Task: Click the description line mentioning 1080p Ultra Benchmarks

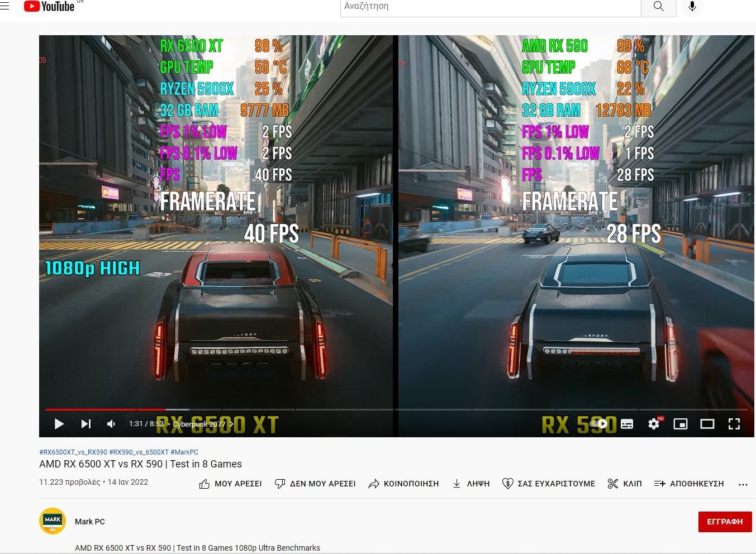Action: point(197,548)
